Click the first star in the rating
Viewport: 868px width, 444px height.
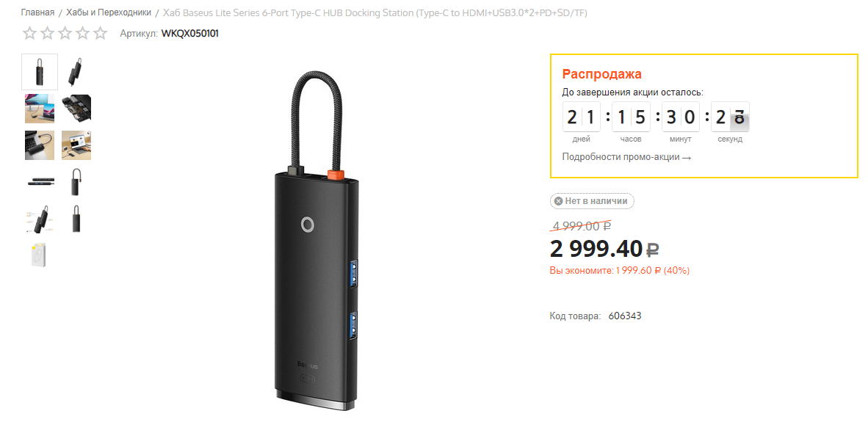[x=29, y=33]
